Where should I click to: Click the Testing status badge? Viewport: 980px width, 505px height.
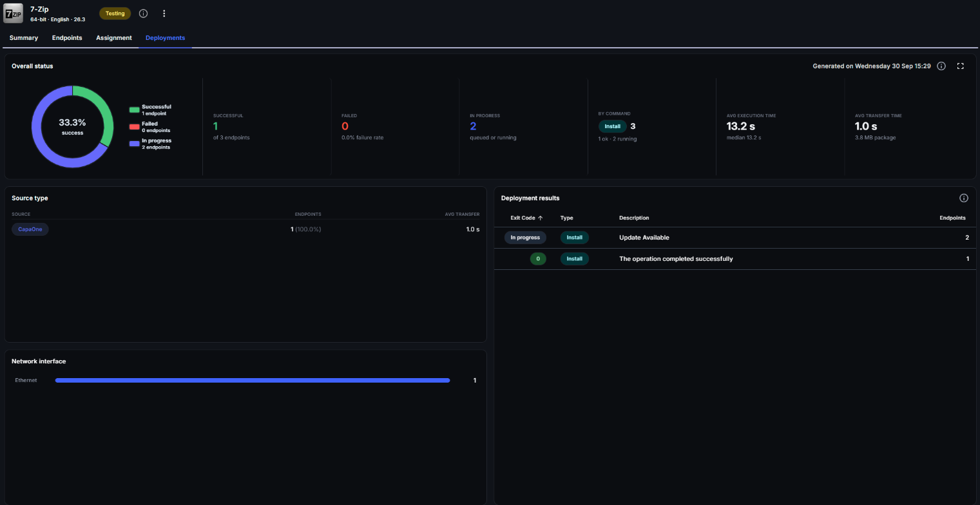pos(115,14)
